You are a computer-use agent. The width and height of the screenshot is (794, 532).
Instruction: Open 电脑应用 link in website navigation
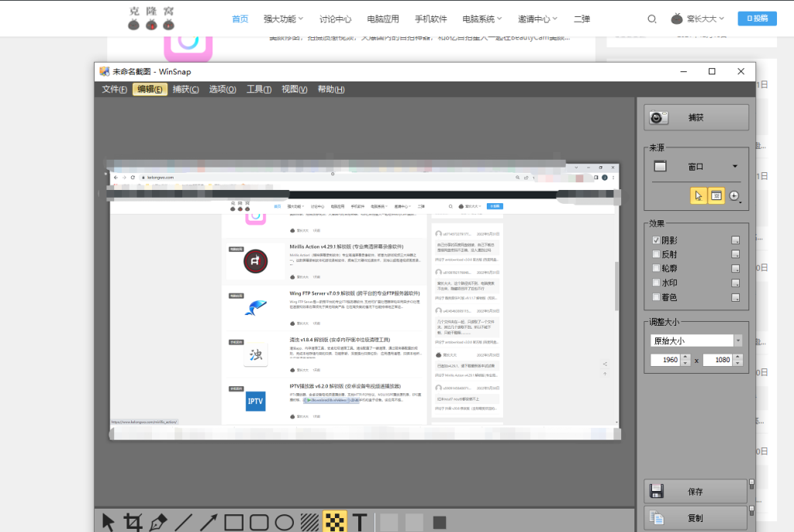[x=383, y=19]
